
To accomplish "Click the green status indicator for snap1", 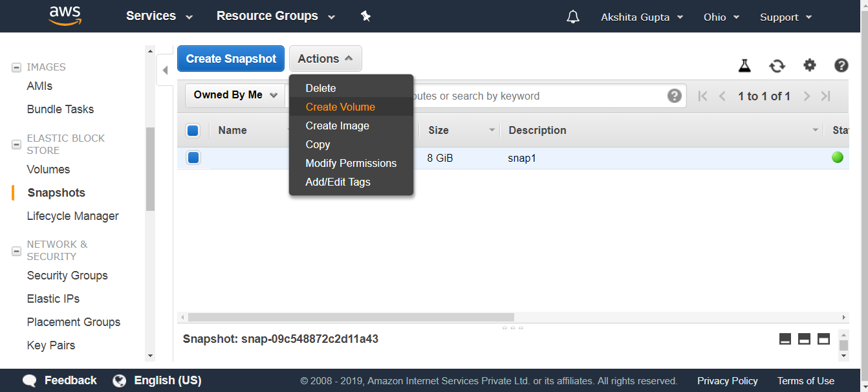I will pos(838,157).
